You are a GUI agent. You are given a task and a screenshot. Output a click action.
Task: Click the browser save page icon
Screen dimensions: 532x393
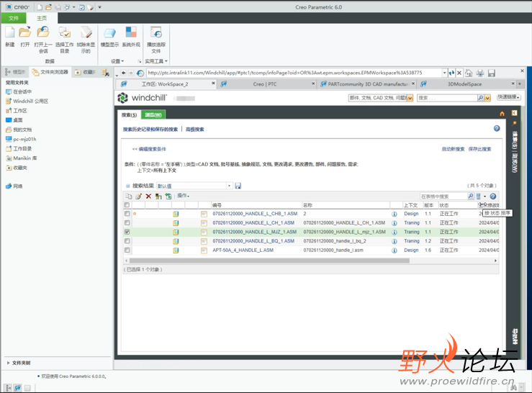491,73
